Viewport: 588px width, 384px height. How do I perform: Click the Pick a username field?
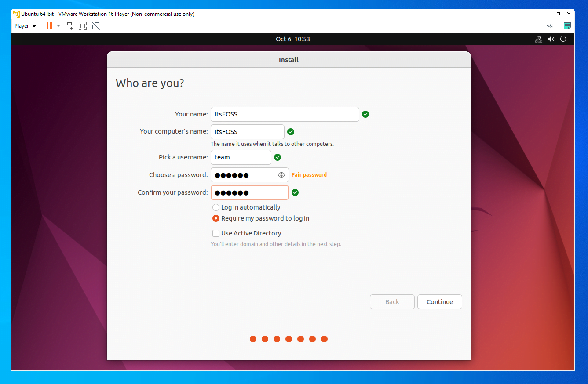pos(241,157)
